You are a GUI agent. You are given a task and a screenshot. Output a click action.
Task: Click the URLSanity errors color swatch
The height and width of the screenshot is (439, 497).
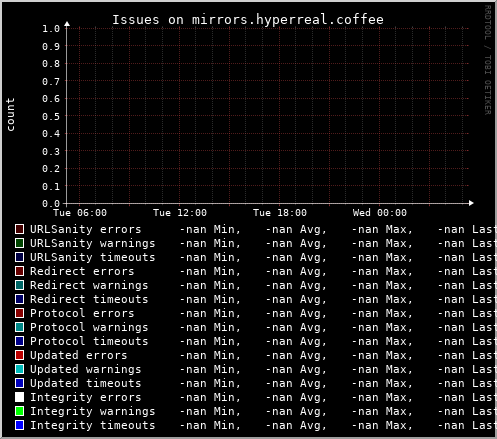coord(19,229)
